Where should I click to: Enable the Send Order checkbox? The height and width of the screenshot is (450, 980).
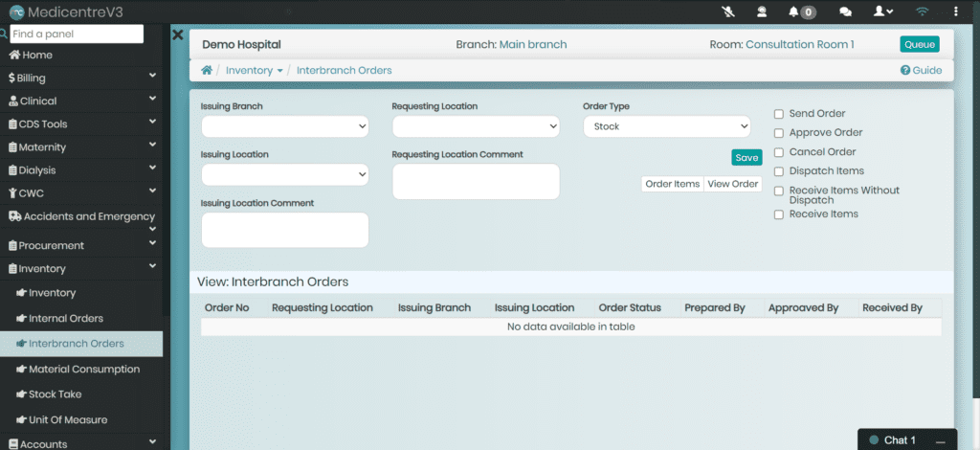point(779,114)
